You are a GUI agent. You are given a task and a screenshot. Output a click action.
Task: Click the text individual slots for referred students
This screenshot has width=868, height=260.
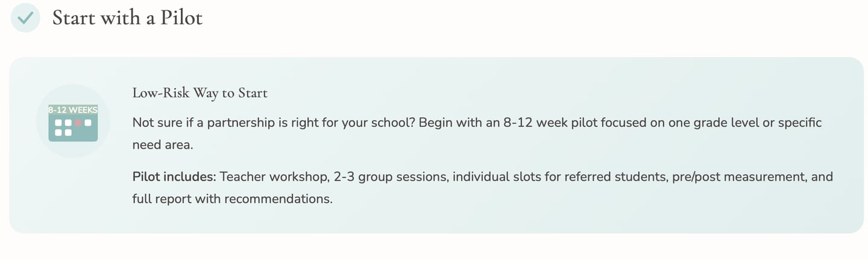559,177
